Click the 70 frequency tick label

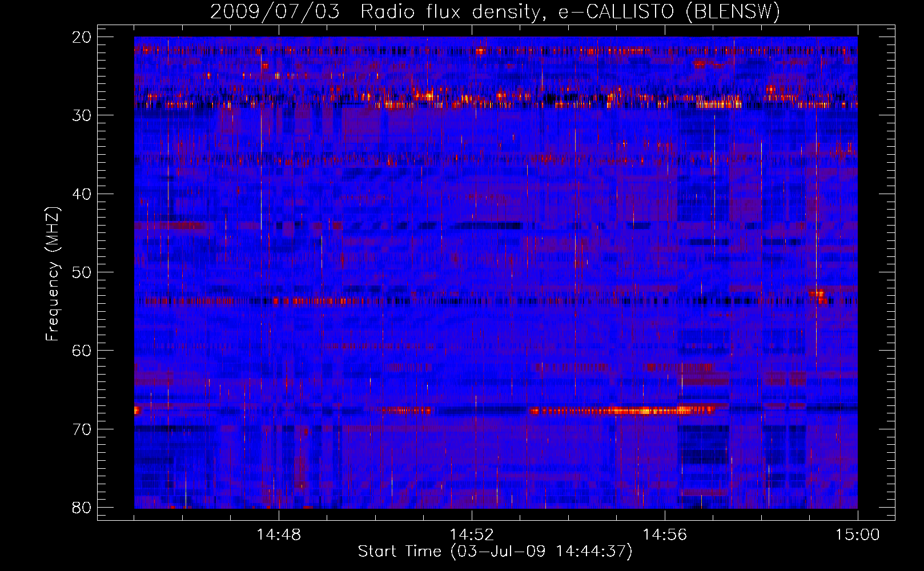pos(82,429)
